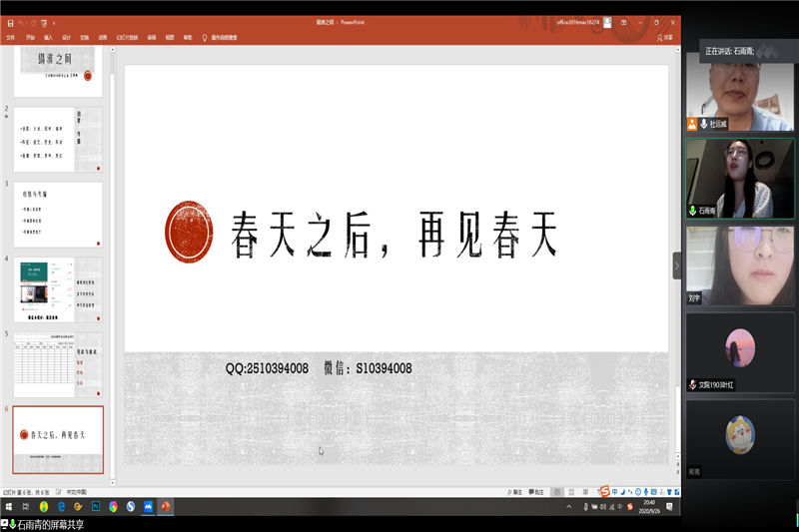799x532 pixels.
Task: Click the 共享 (Share) button
Action: (665, 37)
